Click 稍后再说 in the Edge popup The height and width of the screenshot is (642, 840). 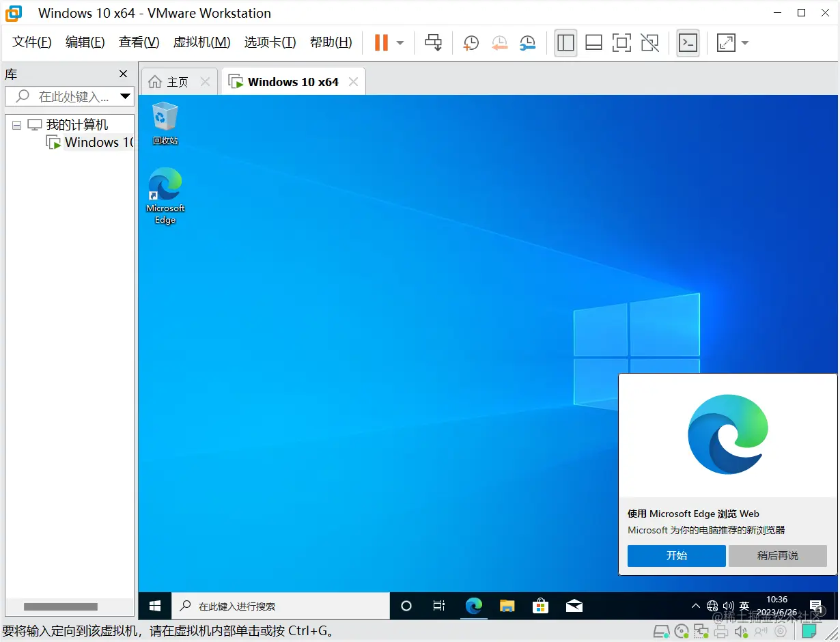point(778,555)
